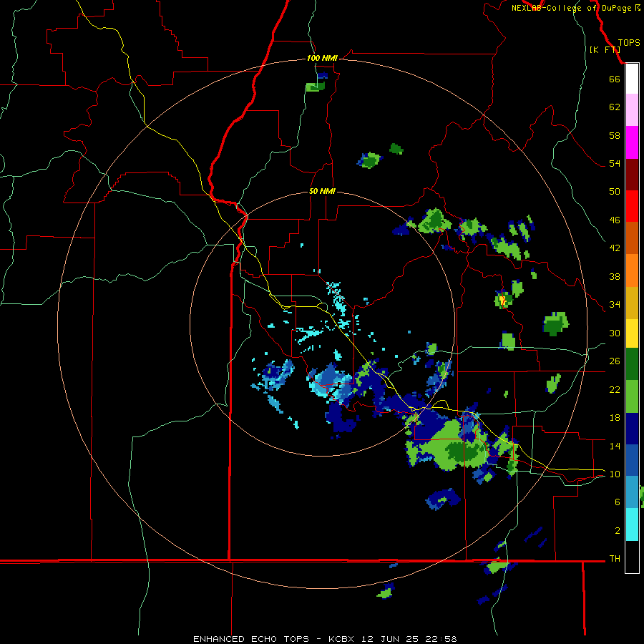644x644 pixels.
Task: Select the light blue swatch above 6
Action: [x=632, y=492]
